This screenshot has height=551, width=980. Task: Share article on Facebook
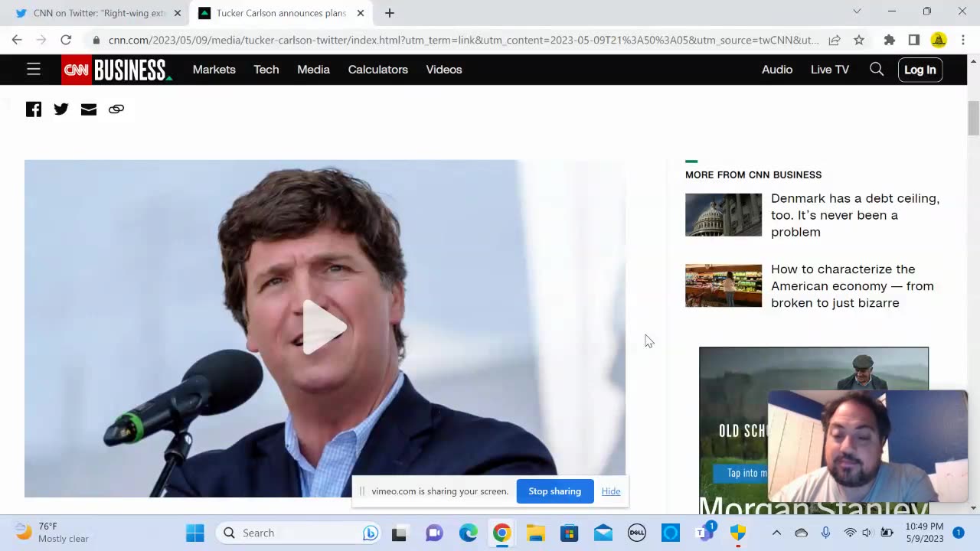coord(34,109)
